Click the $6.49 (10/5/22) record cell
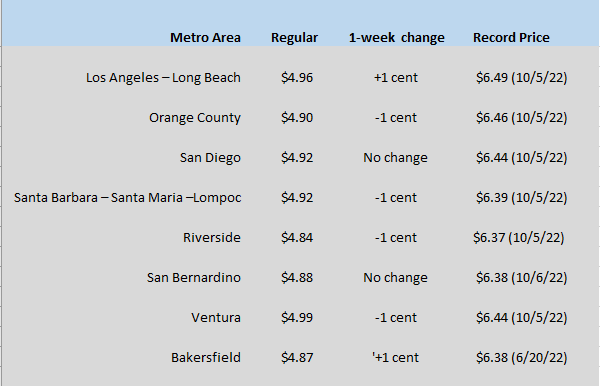 coord(522,78)
